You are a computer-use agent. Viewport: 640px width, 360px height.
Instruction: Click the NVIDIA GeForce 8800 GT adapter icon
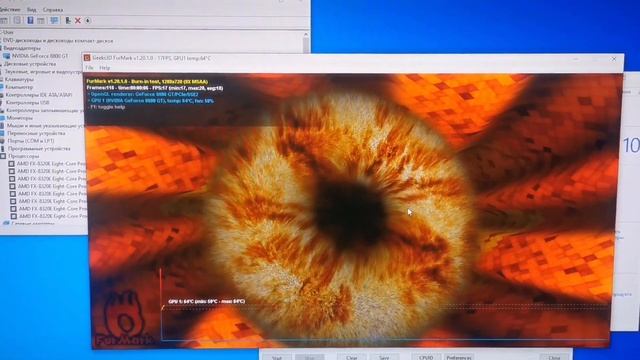tap(7, 56)
